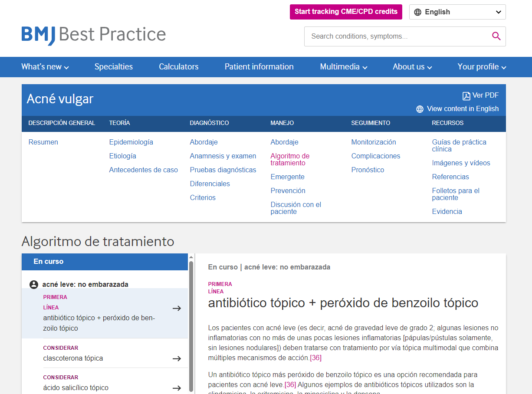Click arrow next to ácido salicílico tópico
Image resolution: width=532 pixels, height=394 pixels.
(177, 388)
